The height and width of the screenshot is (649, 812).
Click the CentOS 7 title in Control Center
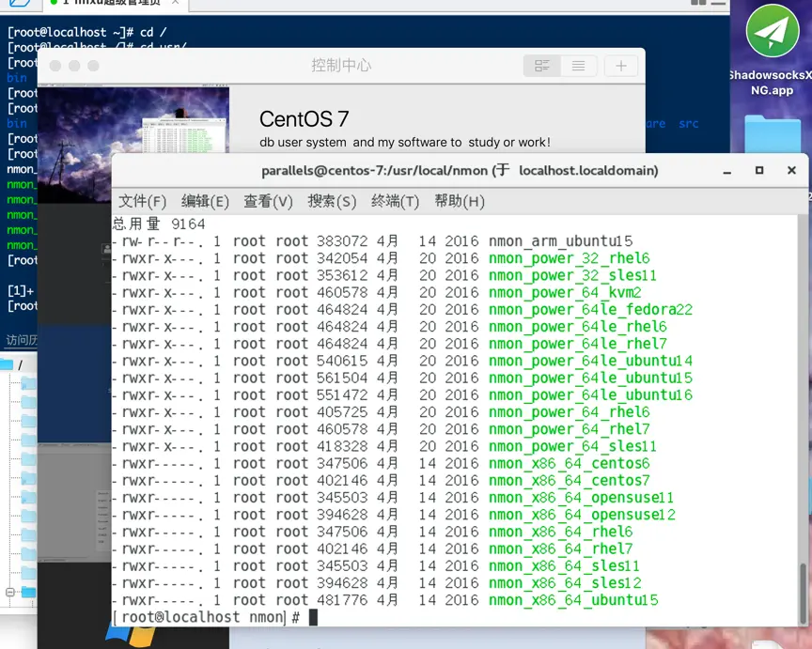[304, 119]
